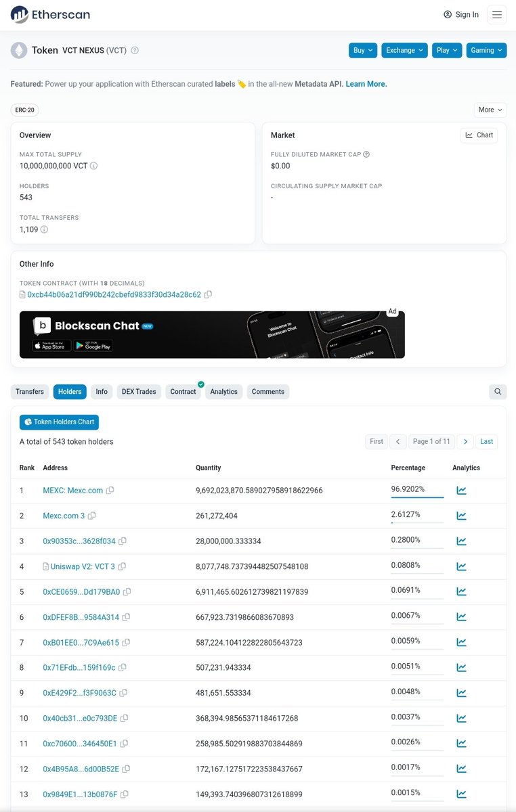Image resolution: width=516 pixels, height=812 pixels.
Task: Copy address 0xE429F2...f3F9063C
Action: [x=123, y=693]
